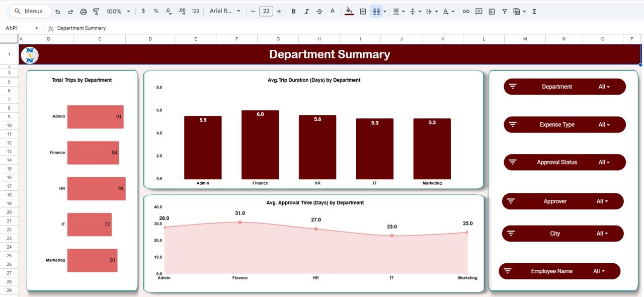The height and width of the screenshot is (297, 644).
Task: Open the zoom level dropdown
Action: point(116,11)
